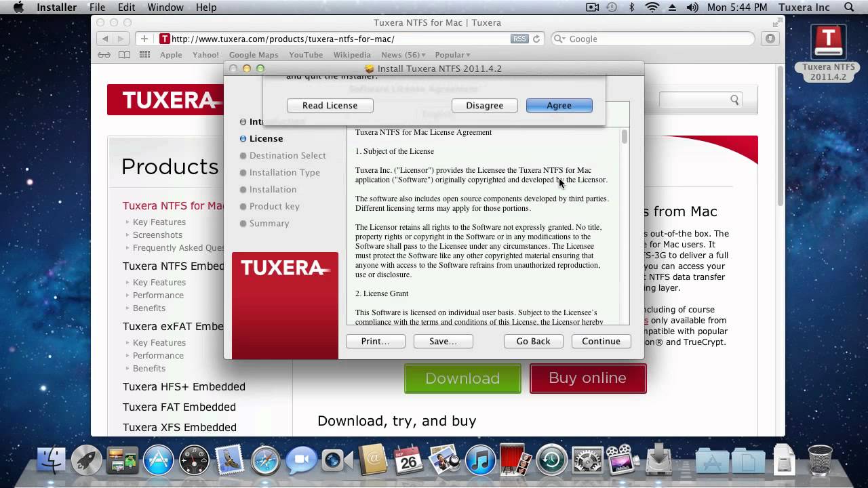This screenshot has width=868, height=488.
Task: Click the Print… button
Action: tap(375, 341)
